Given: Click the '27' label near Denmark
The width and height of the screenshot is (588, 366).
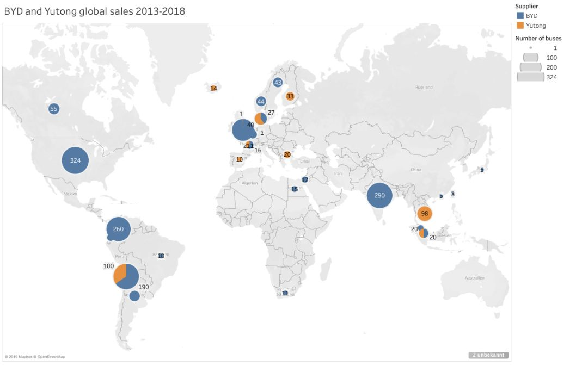Looking at the screenshot, I should pyautogui.click(x=271, y=113).
